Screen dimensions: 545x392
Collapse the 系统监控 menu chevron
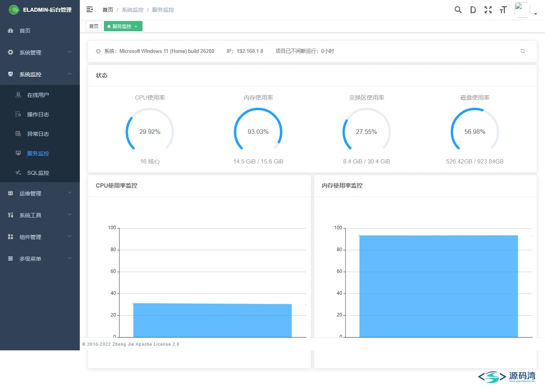tap(70, 74)
